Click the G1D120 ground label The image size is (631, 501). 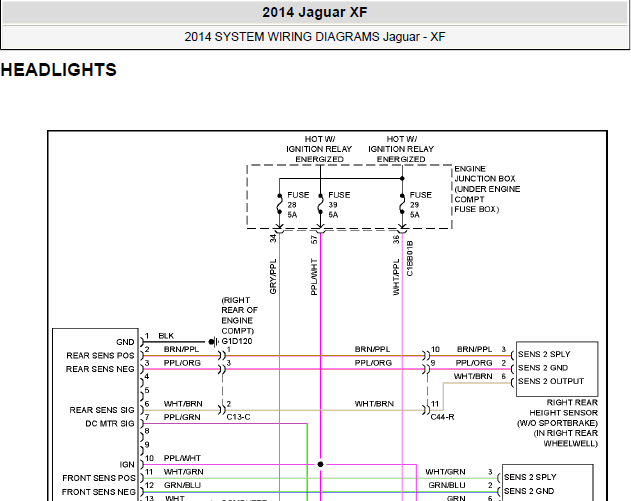point(237,341)
